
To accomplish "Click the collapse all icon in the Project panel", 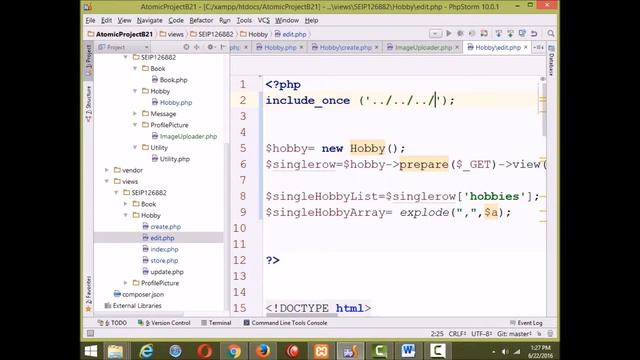I will click(x=197, y=47).
